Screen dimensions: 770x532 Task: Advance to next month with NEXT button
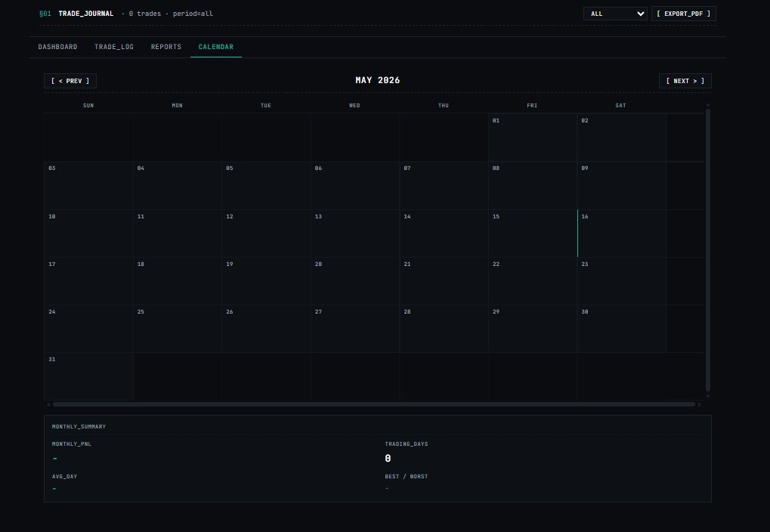pos(685,81)
